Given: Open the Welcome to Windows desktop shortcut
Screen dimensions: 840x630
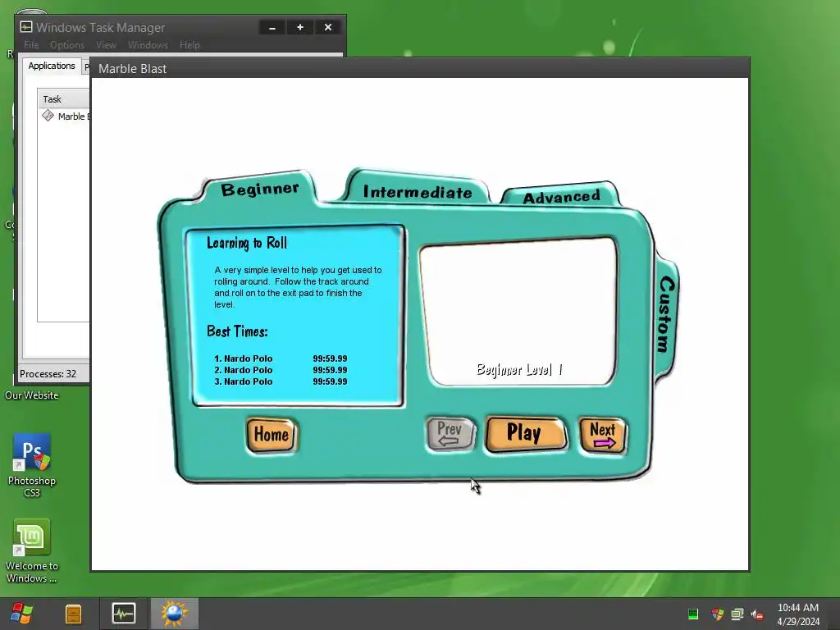Looking at the screenshot, I should point(32,550).
